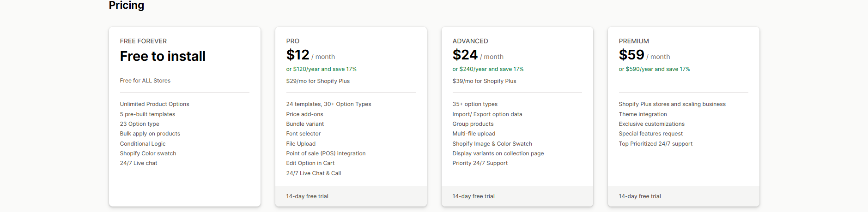Choose the $120/year save 17% offer
Image resolution: width=868 pixels, height=212 pixels.
[321, 69]
